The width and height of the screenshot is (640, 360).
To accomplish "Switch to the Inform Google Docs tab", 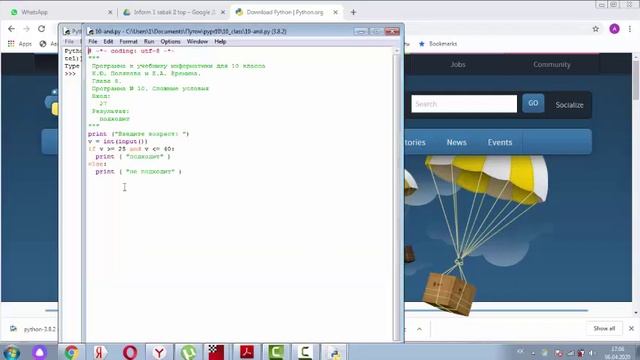I will tap(175, 12).
